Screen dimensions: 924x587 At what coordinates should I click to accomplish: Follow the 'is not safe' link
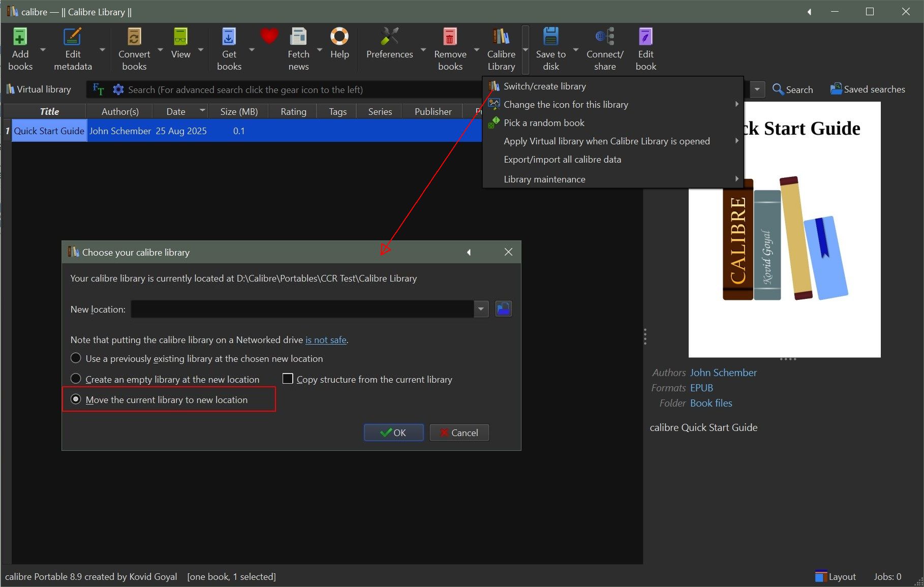(325, 340)
